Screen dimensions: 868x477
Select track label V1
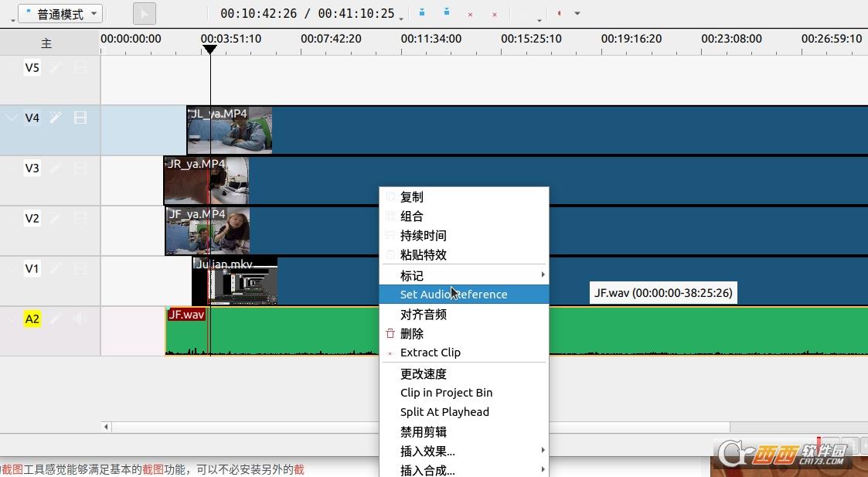(x=32, y=269)
